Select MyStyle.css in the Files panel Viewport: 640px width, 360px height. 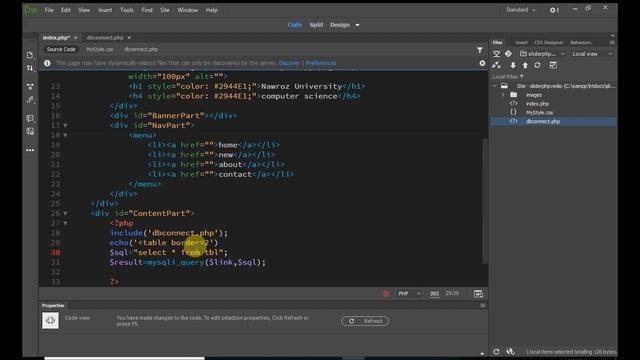[x=539, y=113]
